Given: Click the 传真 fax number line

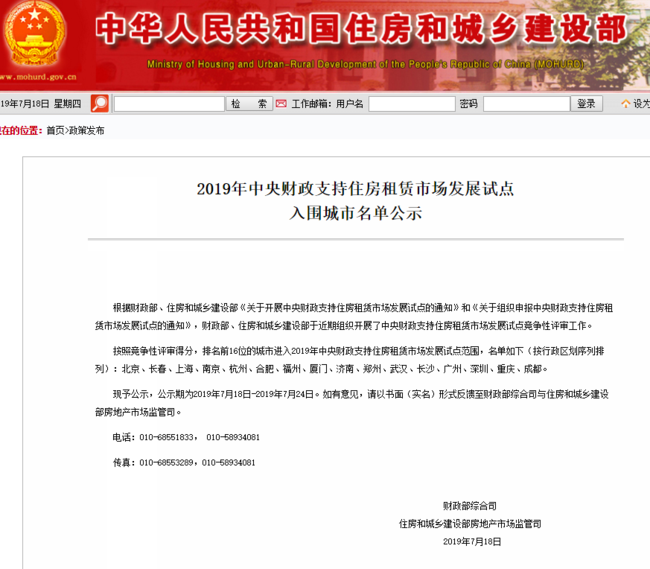Looking at the screenshot, I should pyautogui.click(x=184, y=462).
